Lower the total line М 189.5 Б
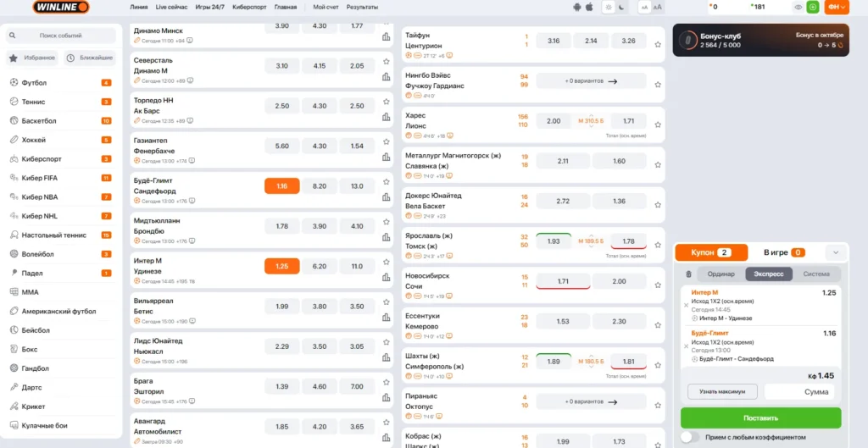This screenshot has height=448, width=868. click(x=591, y=247)
